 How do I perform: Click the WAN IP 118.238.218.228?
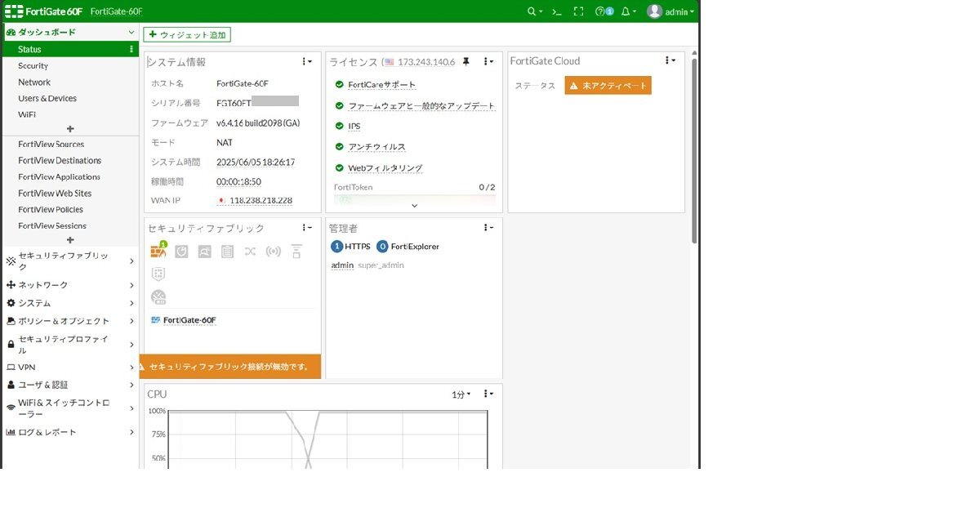click(x=261, y=200)
